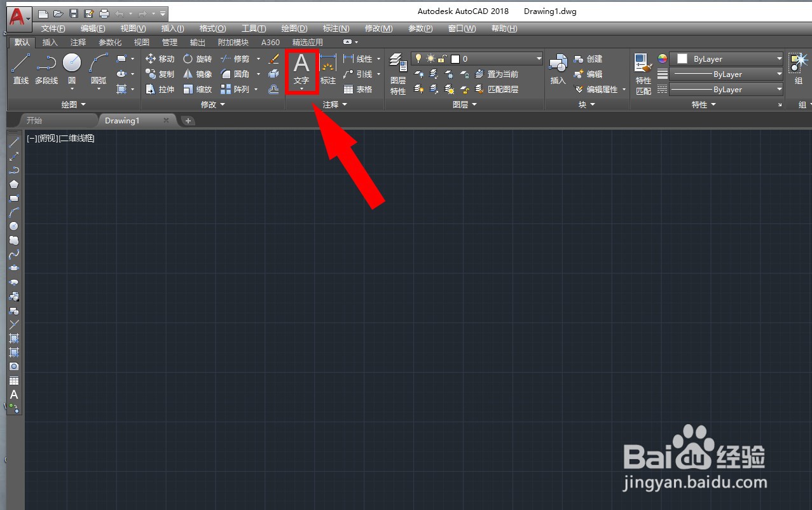This screenshot has width=812, height=510.
Task: Click the 特性匹配 match properties tool
Action: 643,74
